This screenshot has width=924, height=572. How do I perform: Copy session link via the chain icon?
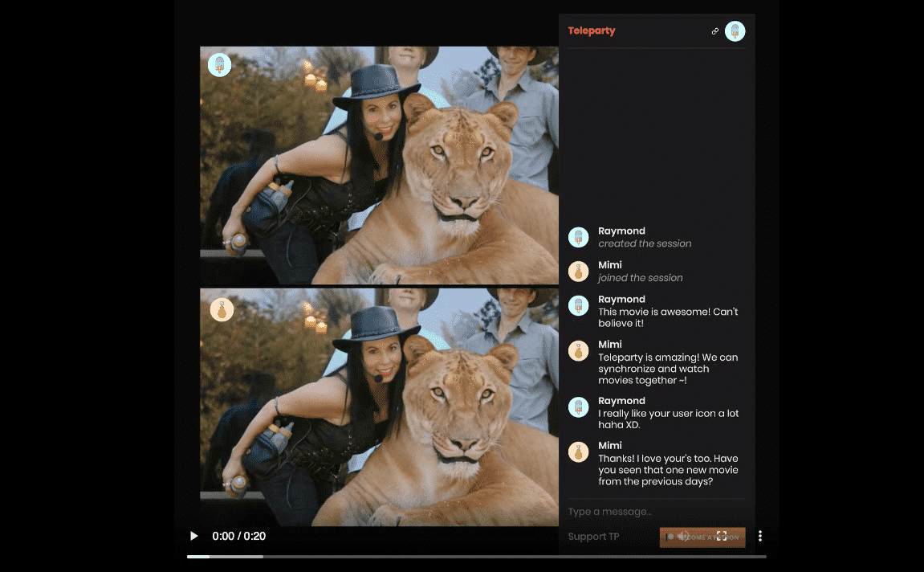pyautogui.click(x=714, y=31)
